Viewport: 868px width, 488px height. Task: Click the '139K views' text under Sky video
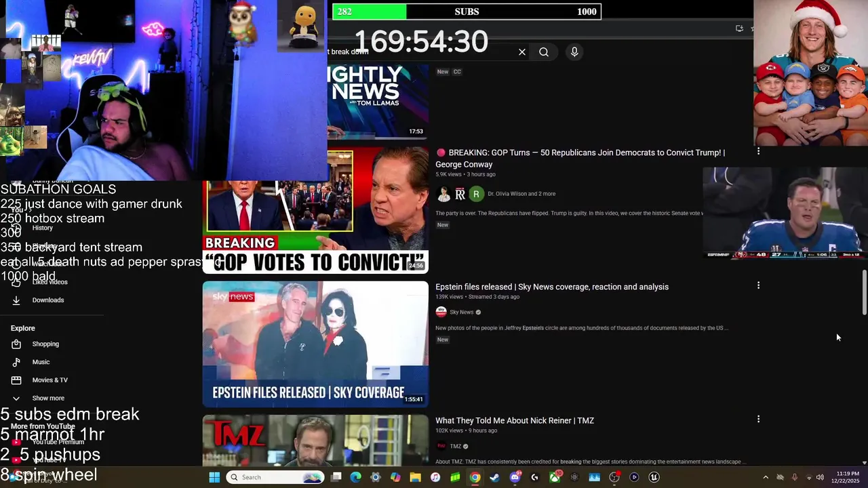click(449, 297)
